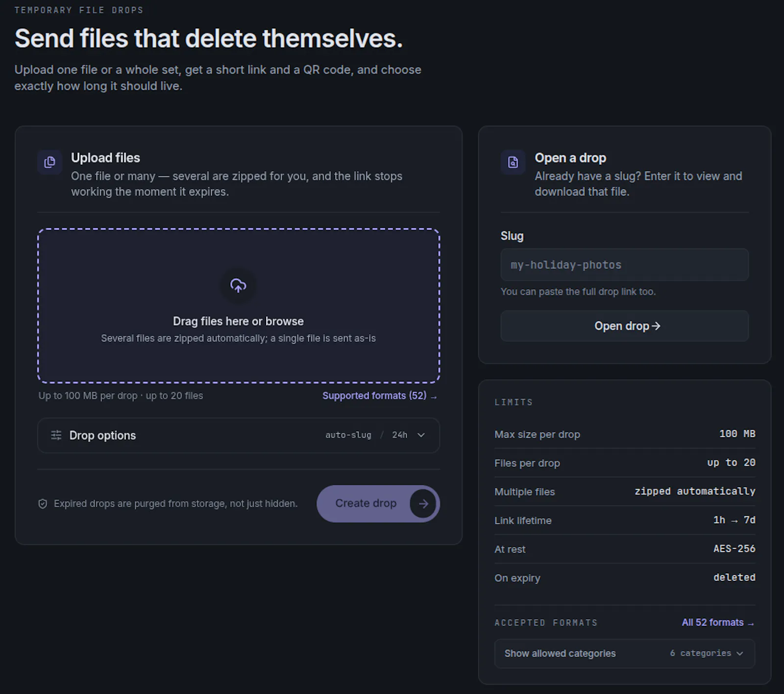Image resolution: width=784 pixels, height=694 pixels.
Task: Open the Supported formats (52) link
Action: [379, 396]
